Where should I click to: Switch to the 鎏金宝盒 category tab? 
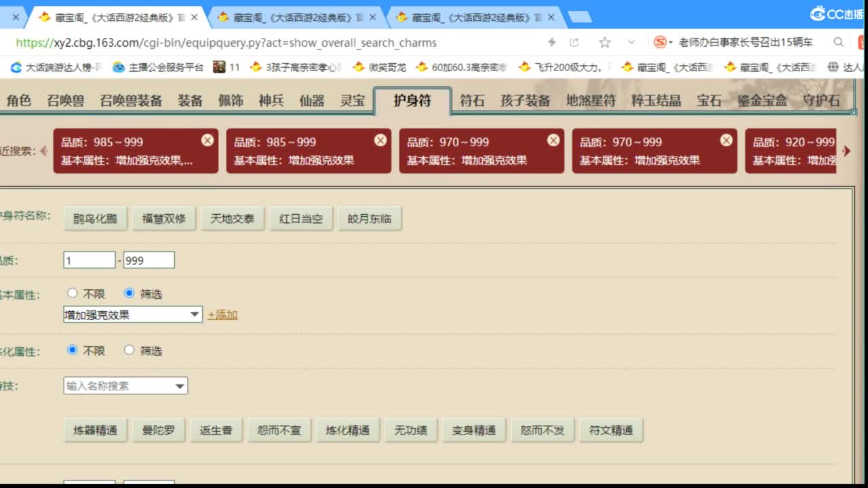coord(762,100)
